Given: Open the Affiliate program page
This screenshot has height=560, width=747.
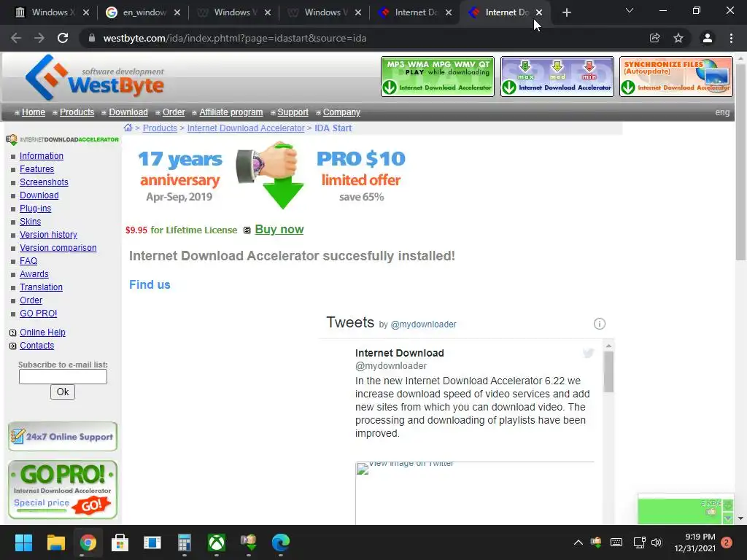Looking at the screenshot, I should pos(231,112).
